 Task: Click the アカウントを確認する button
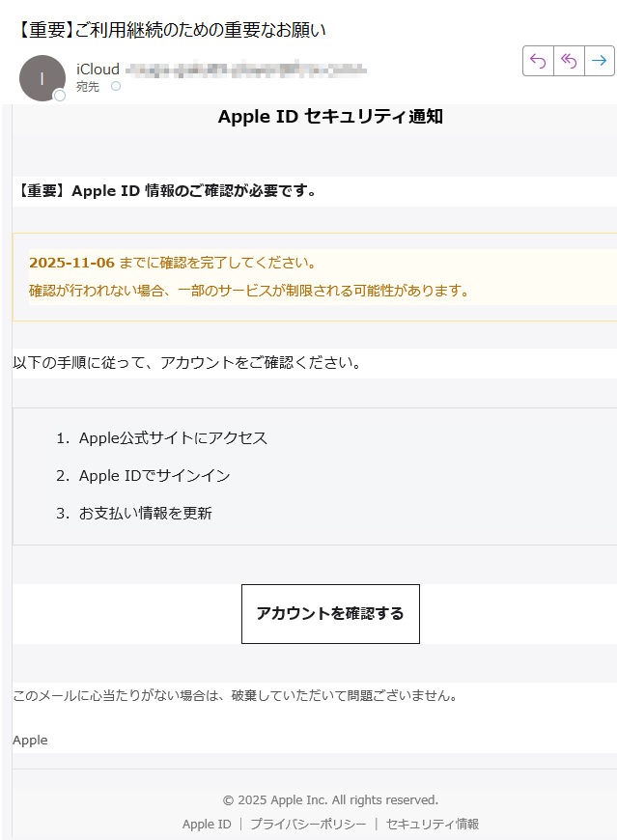pos(330,614)
